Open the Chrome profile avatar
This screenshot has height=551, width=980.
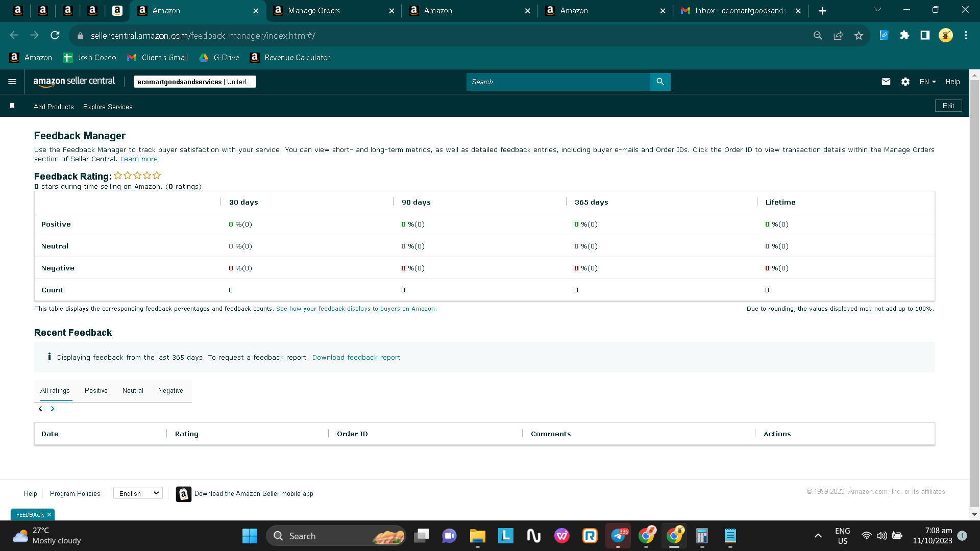[945, 35]
